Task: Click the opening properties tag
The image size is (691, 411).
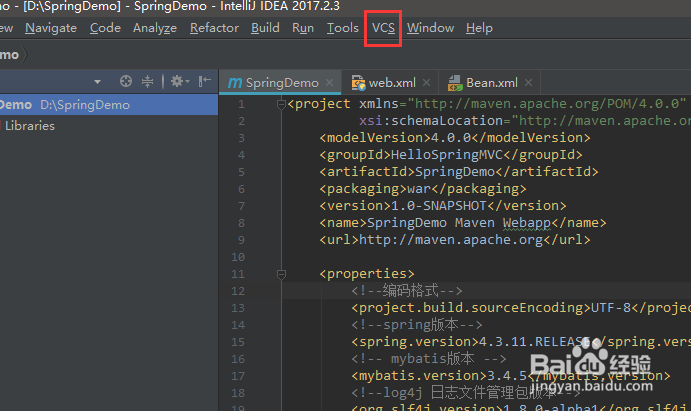Action: tap(367, 274)
